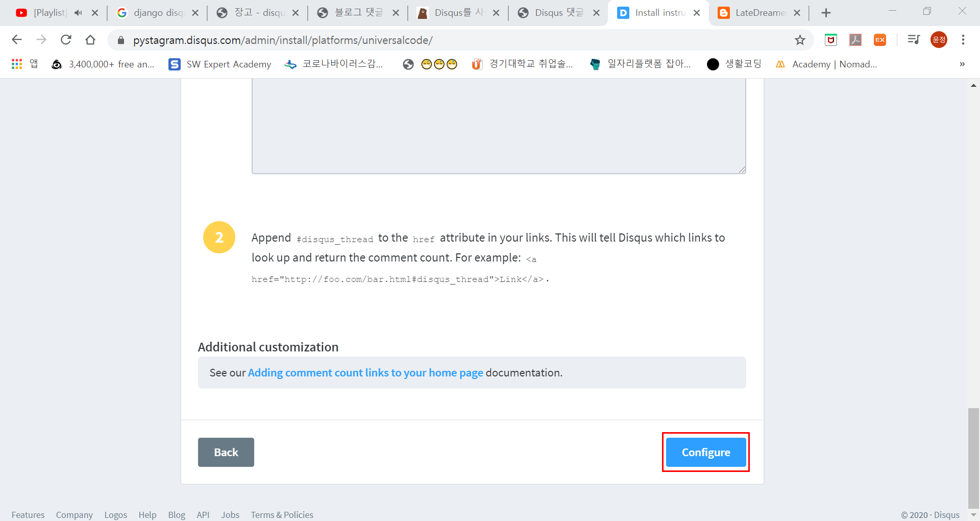Open the Chrome three-dot menu

963,40
